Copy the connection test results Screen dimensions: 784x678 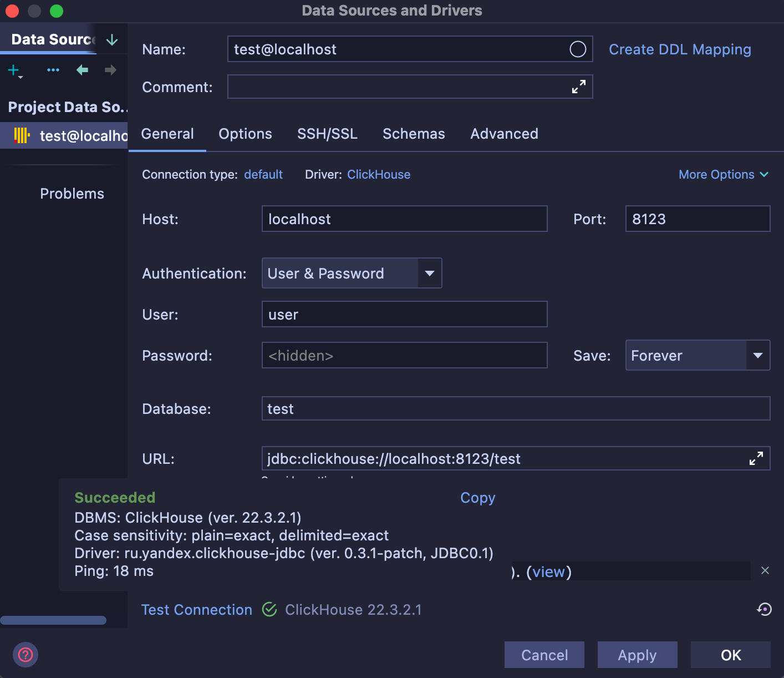pyautogui.click(x=477, y=498)
